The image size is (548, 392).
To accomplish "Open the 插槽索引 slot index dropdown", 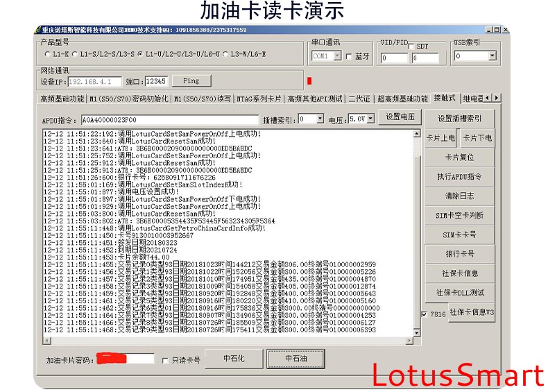I will (320, 119).
